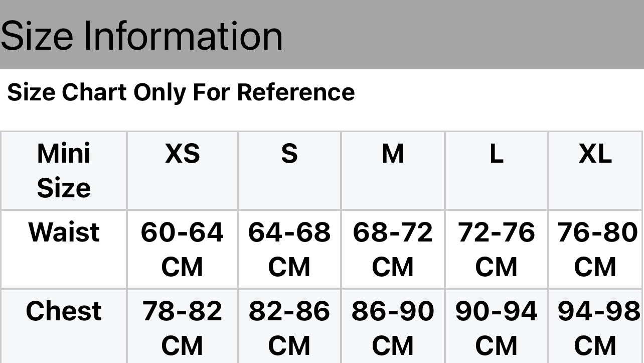The height and width of the screenshot is (363, 644).
Task: Click the 60-64 CM waist cell
Action: coord(182,249)
